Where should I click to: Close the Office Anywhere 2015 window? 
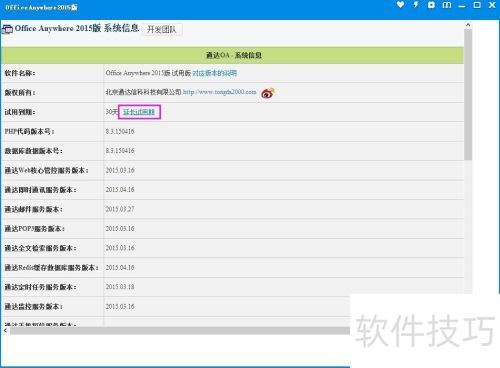[x=492, y=5]
